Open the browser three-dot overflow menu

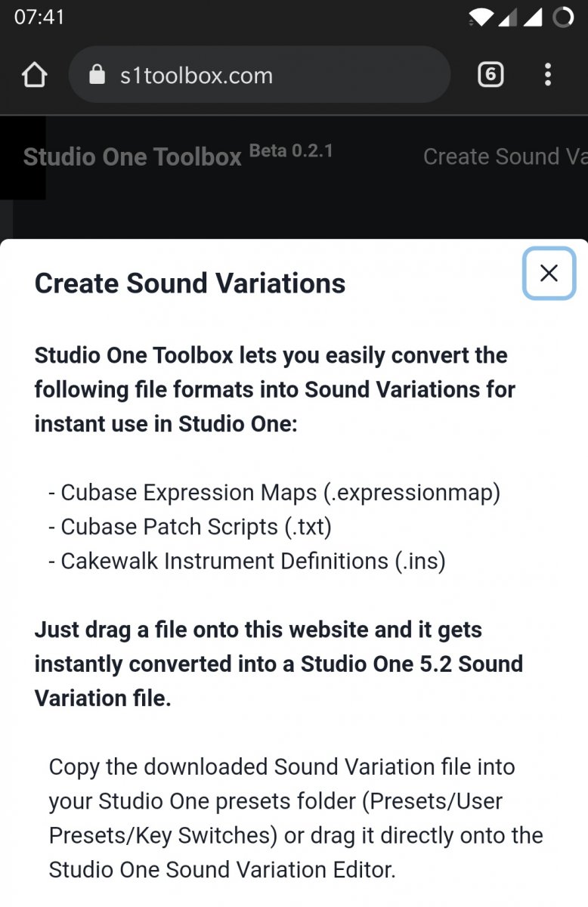(548, 75)
